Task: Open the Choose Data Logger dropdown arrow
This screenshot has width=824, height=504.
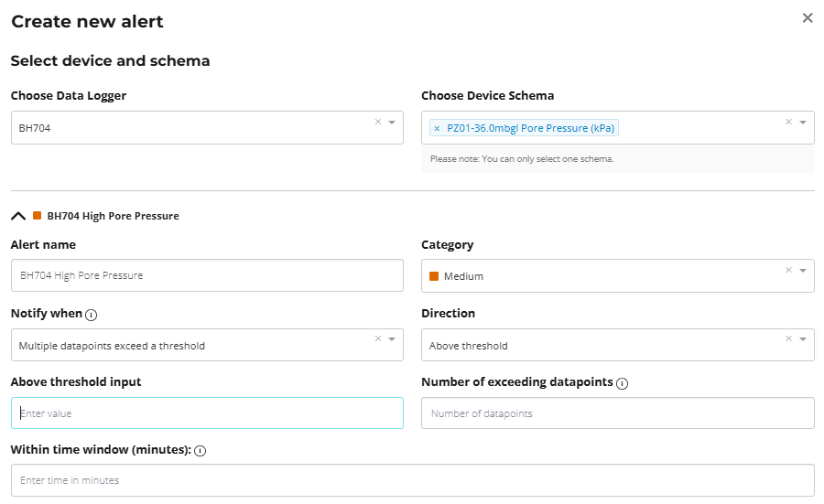Action: (392, 122)
